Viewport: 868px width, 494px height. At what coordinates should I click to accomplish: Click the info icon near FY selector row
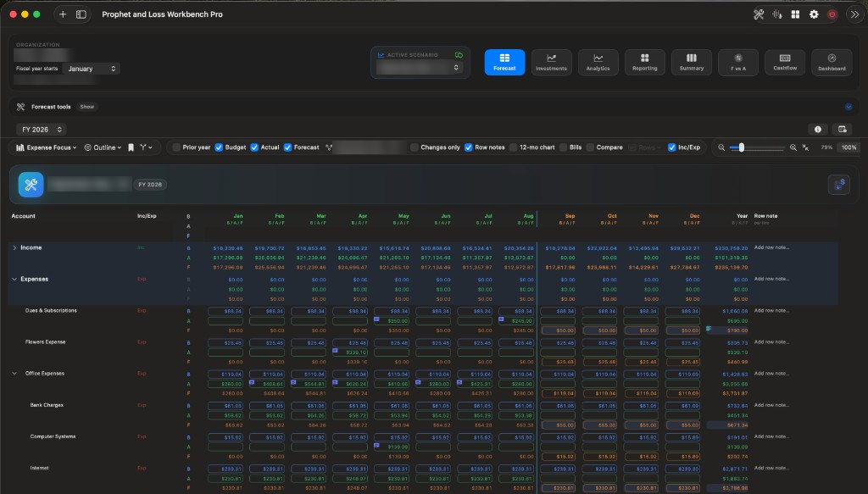818,130
